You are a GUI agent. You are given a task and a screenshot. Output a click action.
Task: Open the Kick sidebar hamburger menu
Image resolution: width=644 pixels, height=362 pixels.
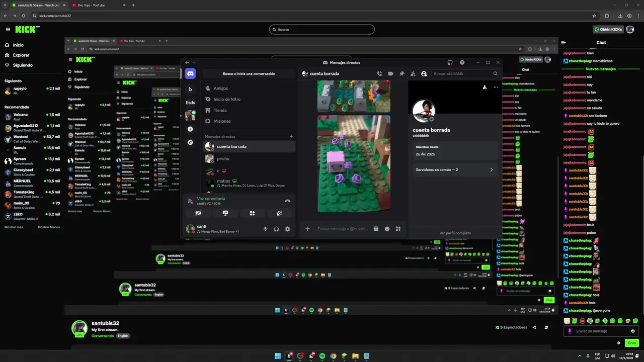coord(8,30)
